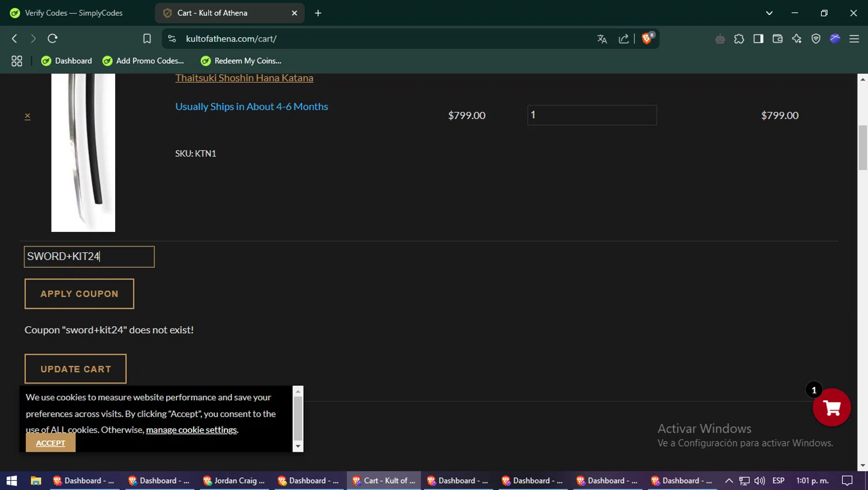This screenshot has width=868, height=490.
Task: Open the network status tray icon
Action: coord(744,481)
